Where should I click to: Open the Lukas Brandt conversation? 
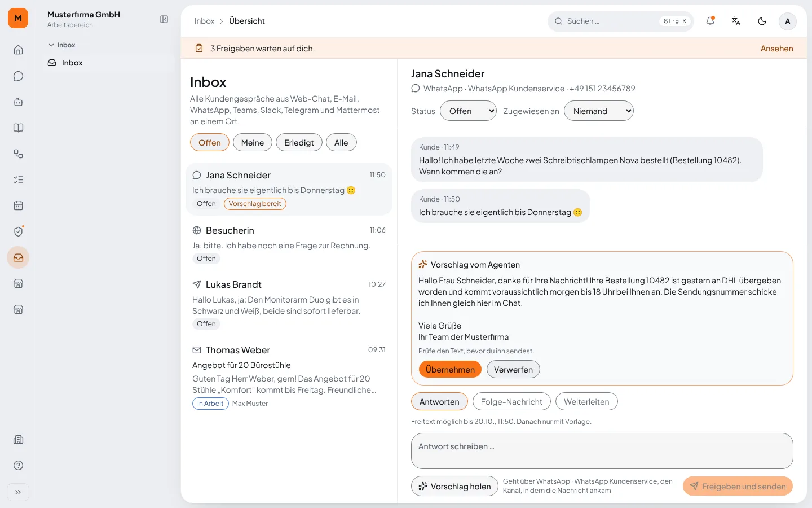pyautogui.click(x=289, y=304)
